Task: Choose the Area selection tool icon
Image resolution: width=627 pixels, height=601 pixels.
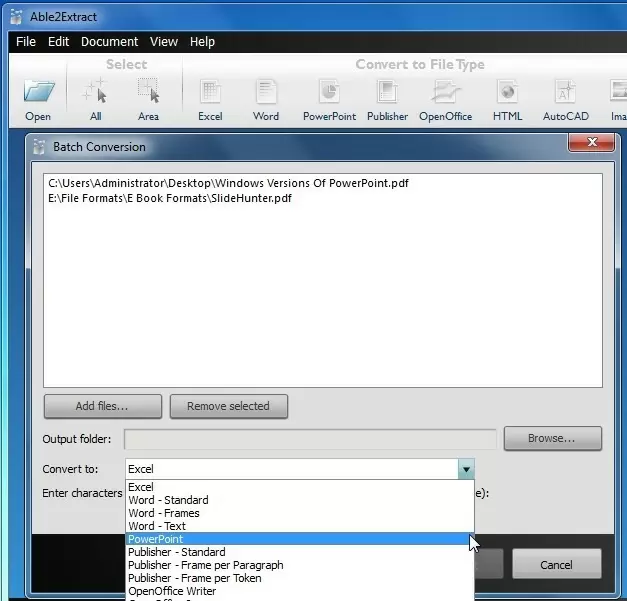Action: tap(148, 93)
